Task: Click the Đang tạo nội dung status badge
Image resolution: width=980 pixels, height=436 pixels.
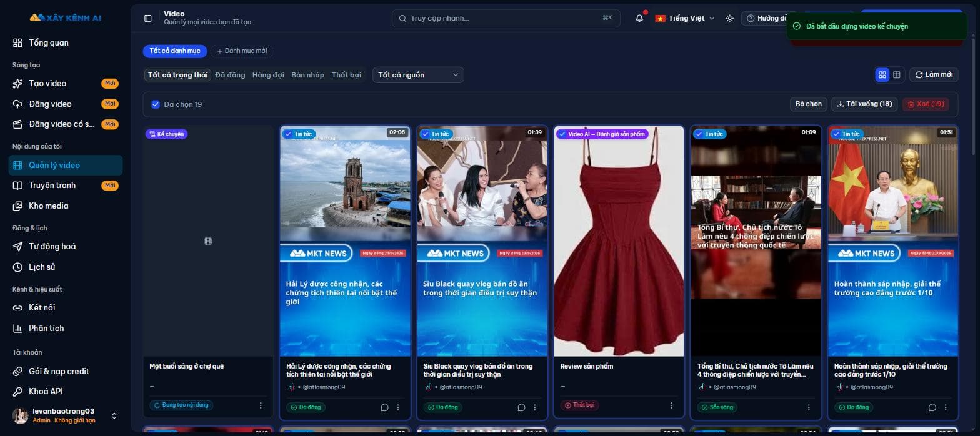Action: 181,405
